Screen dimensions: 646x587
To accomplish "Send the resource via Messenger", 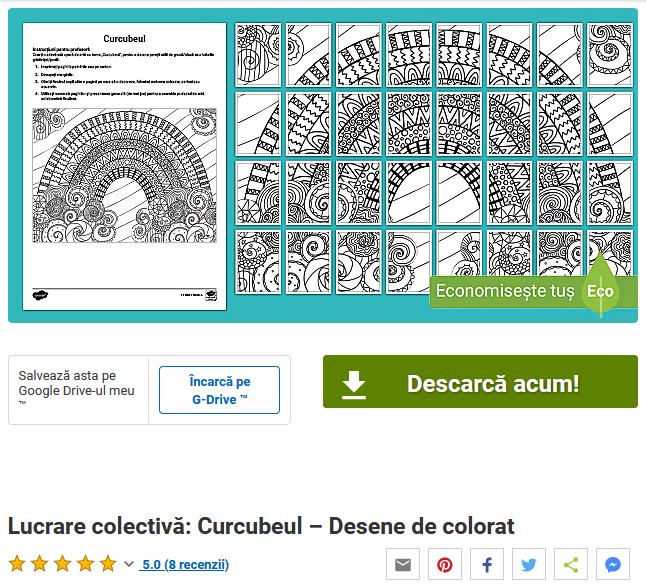I will click(x=613, y=564).
